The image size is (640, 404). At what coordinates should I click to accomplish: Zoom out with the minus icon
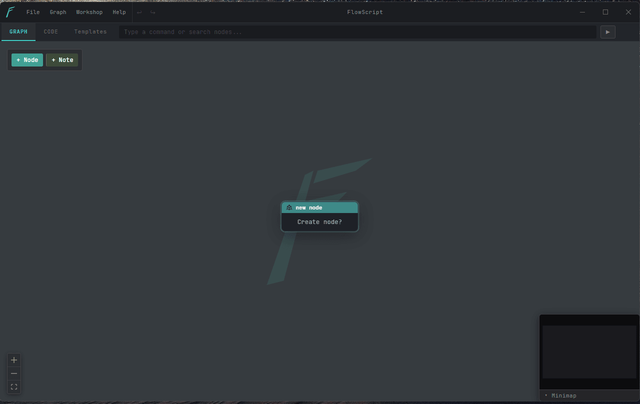[14, 373]
